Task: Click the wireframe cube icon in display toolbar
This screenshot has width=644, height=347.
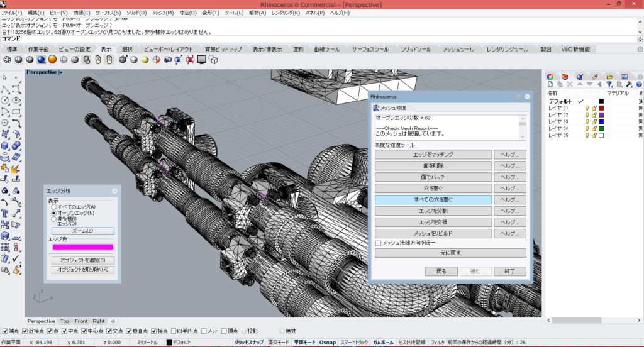Action: click(x=214, y=60)
